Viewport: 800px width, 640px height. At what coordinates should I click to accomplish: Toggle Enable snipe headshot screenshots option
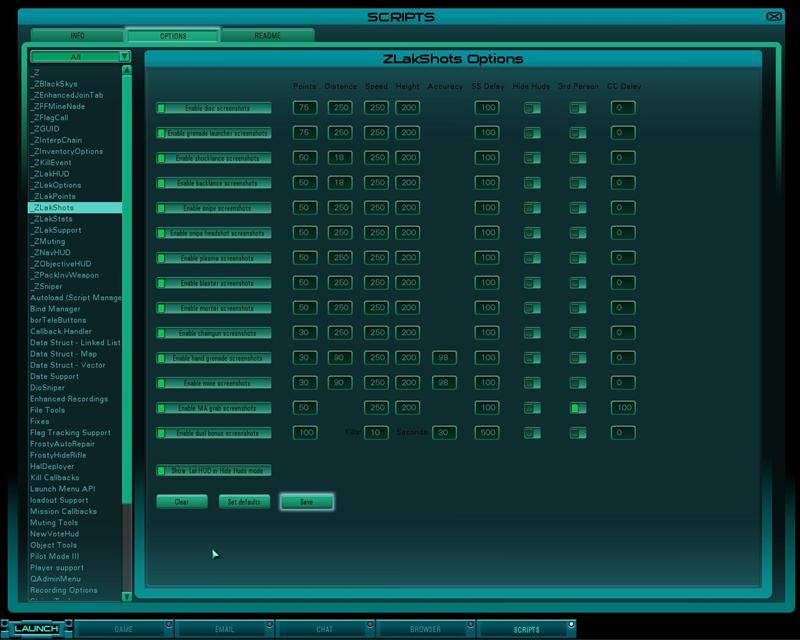[x=162, y=233]
